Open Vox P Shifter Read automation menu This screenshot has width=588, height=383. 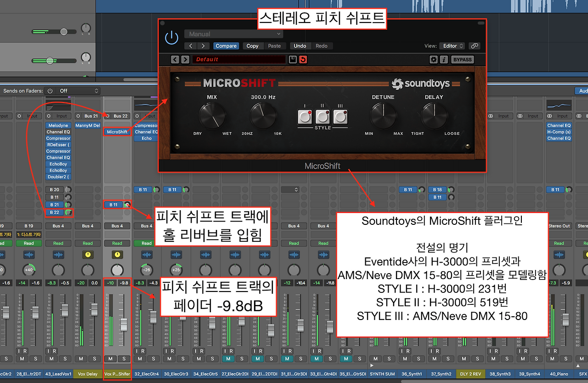coord(117,243)
